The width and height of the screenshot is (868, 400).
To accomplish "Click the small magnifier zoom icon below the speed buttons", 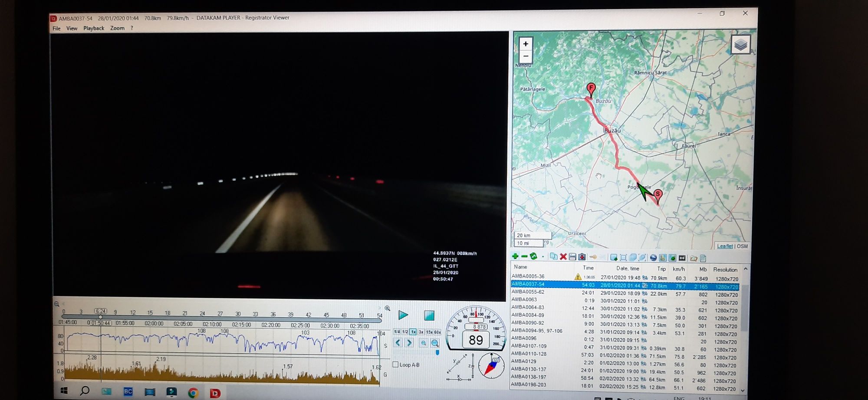I will coord(424,343).
